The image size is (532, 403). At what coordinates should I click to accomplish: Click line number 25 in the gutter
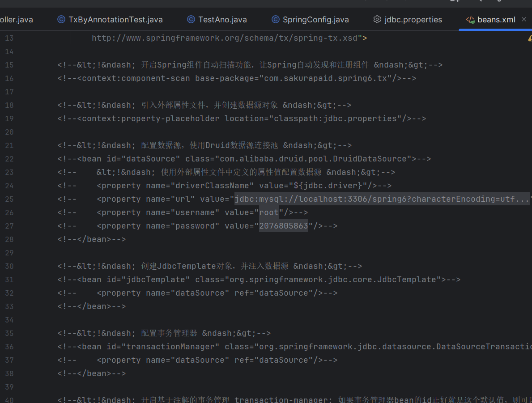(9, 199)
